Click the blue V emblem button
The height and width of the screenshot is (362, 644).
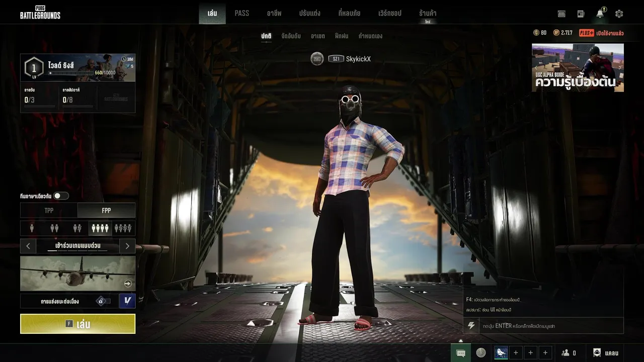coord(127,301)
